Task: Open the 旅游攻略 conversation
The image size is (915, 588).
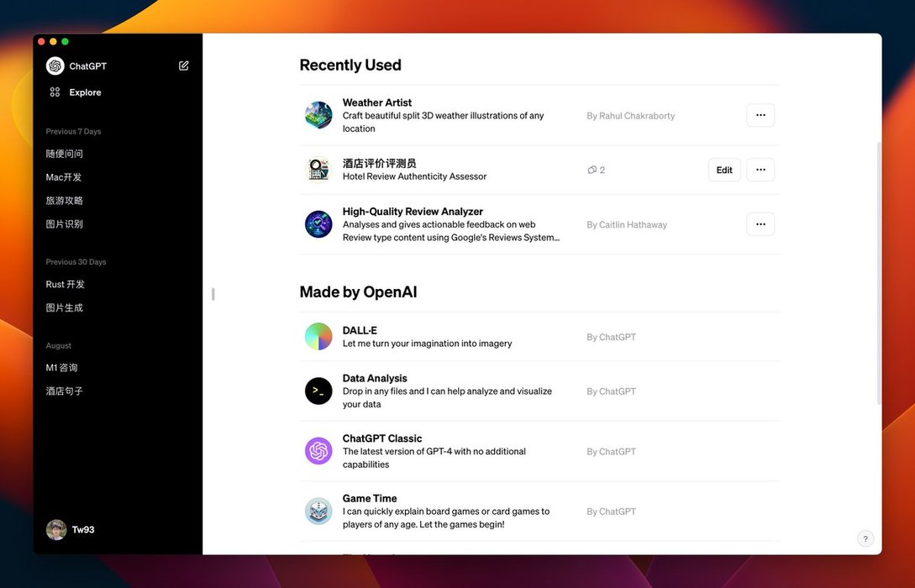Action: 65,201
